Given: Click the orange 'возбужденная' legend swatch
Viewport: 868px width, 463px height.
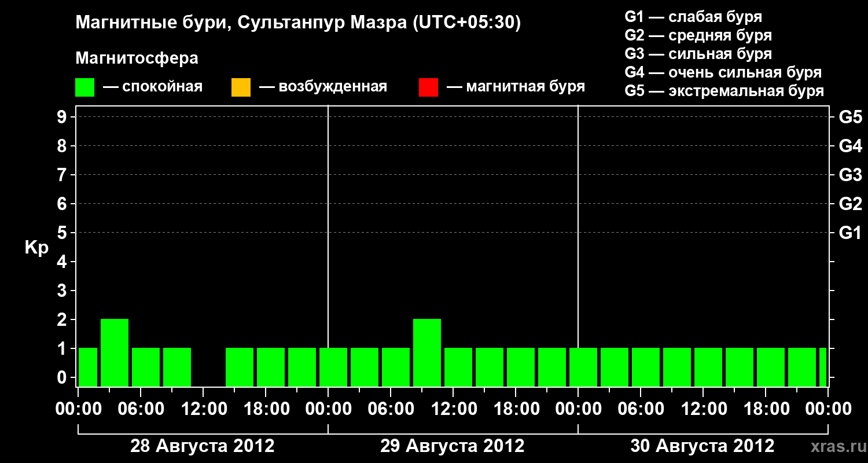Looking at the screenshot, I should (241, 87).
